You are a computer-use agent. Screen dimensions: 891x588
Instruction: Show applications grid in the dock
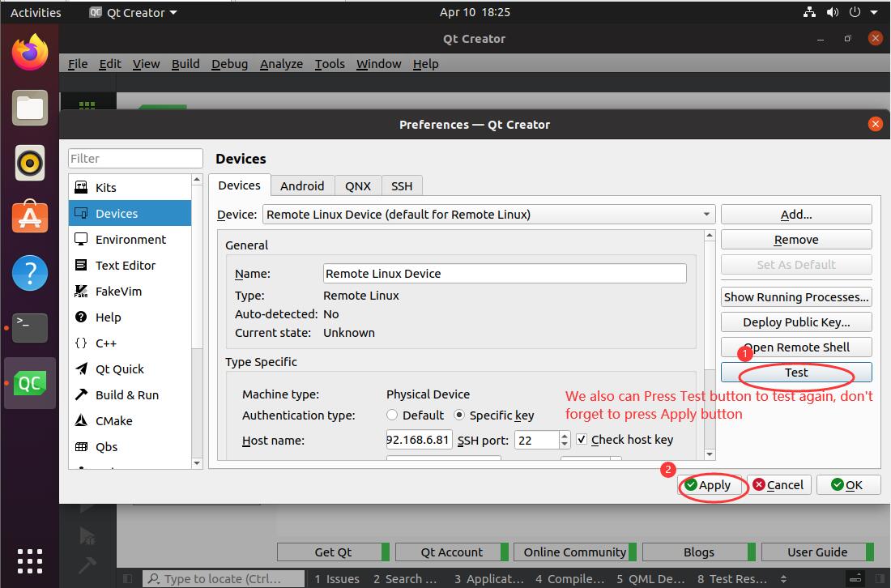coord(29,561)
